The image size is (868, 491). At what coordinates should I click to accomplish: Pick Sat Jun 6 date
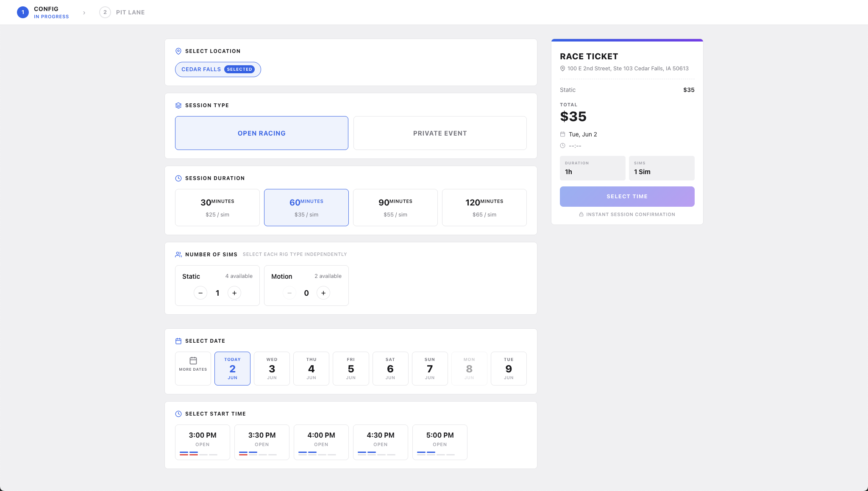tap(390, 369)
